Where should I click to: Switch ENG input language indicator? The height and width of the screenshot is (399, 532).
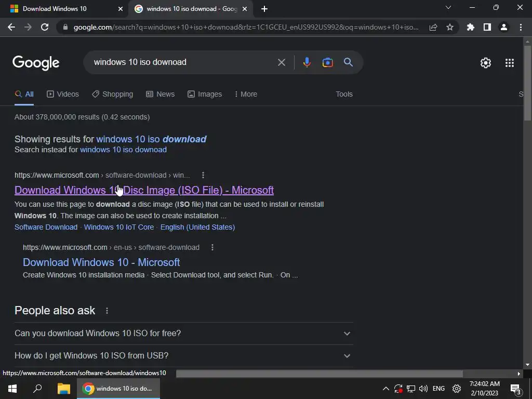(x=438, y=389)
